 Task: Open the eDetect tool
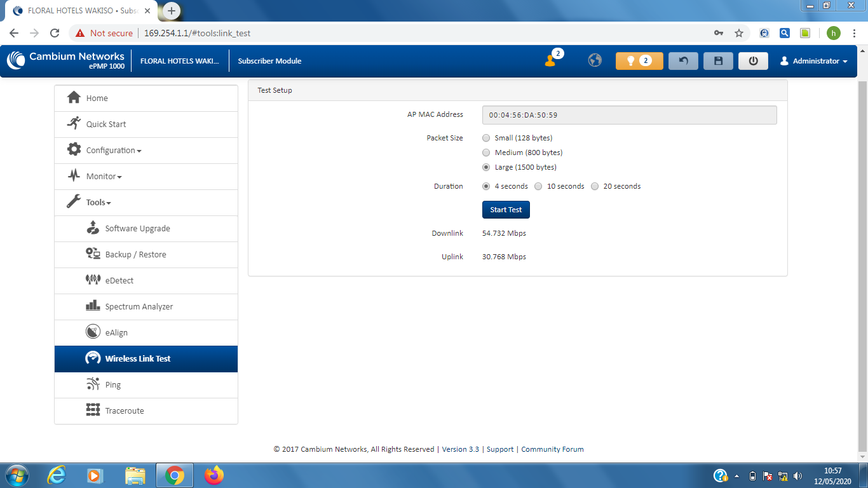click(119, 281)
